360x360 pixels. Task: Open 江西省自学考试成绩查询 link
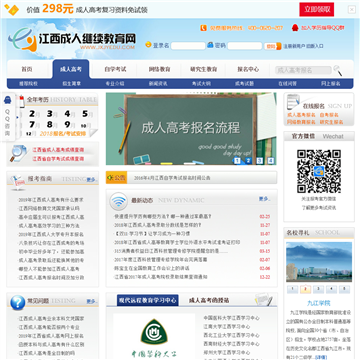pyautogui.click(x=58, y=159)
